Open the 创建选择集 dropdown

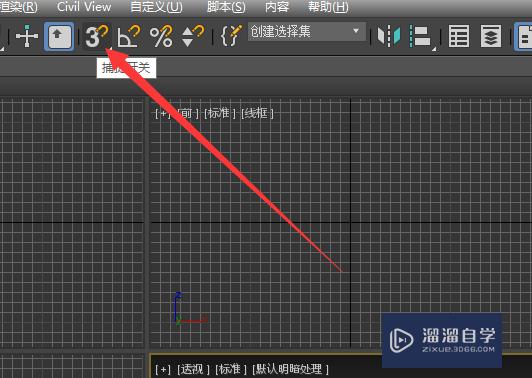307,32
